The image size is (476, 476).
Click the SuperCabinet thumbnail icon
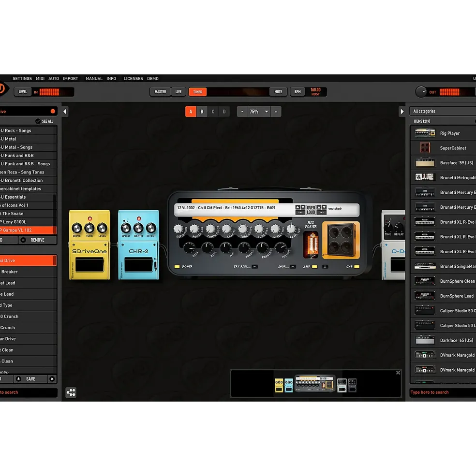[425, 148]
